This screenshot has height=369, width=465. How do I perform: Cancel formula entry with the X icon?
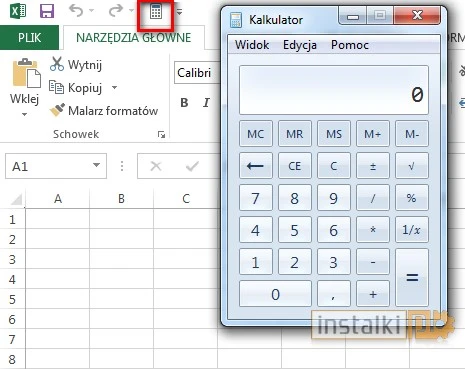tap(156, 166)
